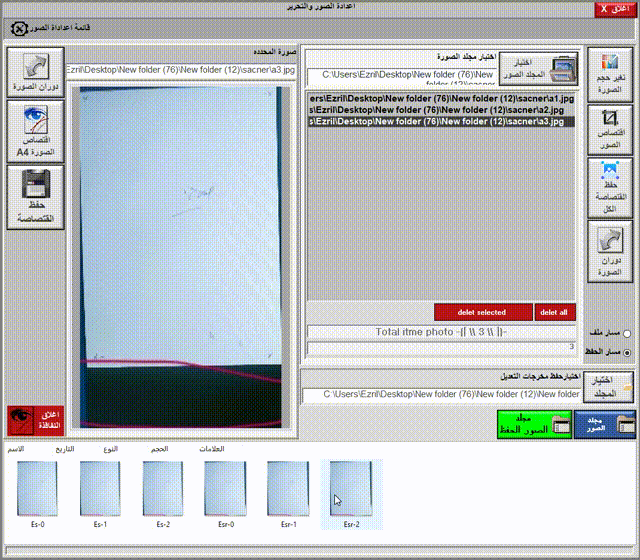
Task: Save the cropped image with floppy icon
Action: click(x=35, y=197)
